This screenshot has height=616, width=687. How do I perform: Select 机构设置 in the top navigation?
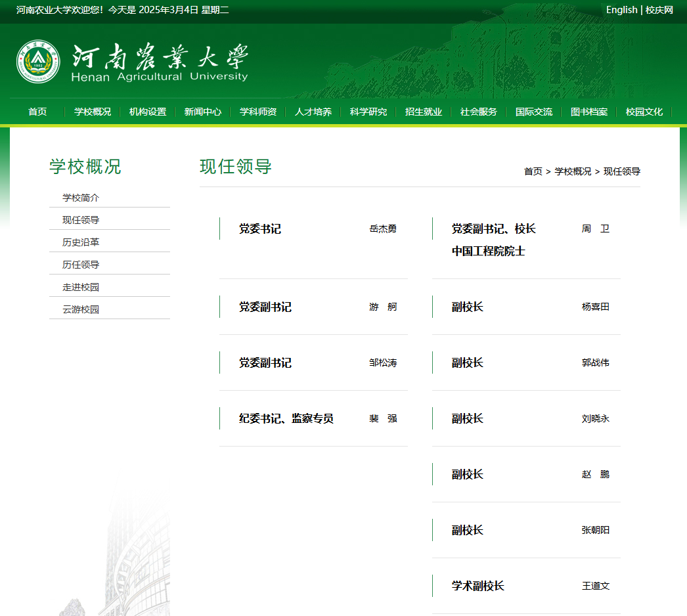pos(148,112)
